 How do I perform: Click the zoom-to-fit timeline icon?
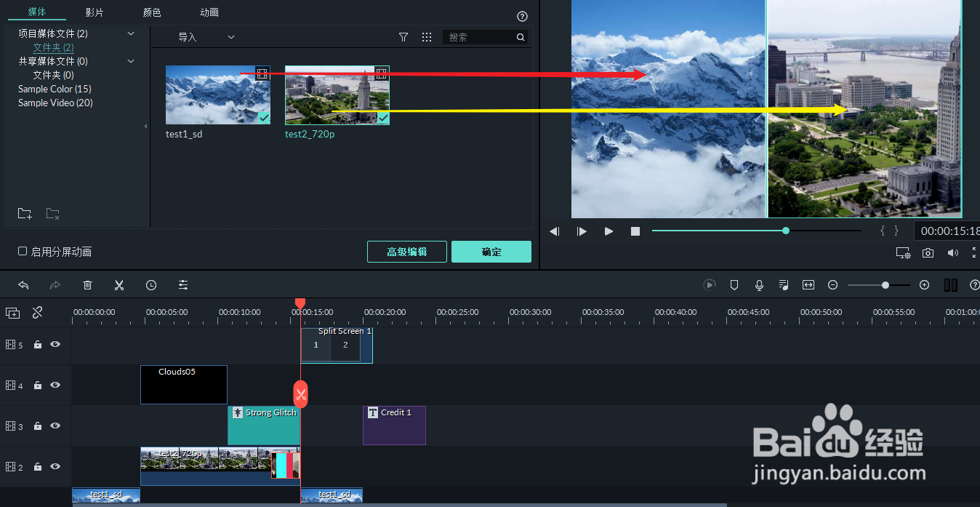tap(808, 284)
